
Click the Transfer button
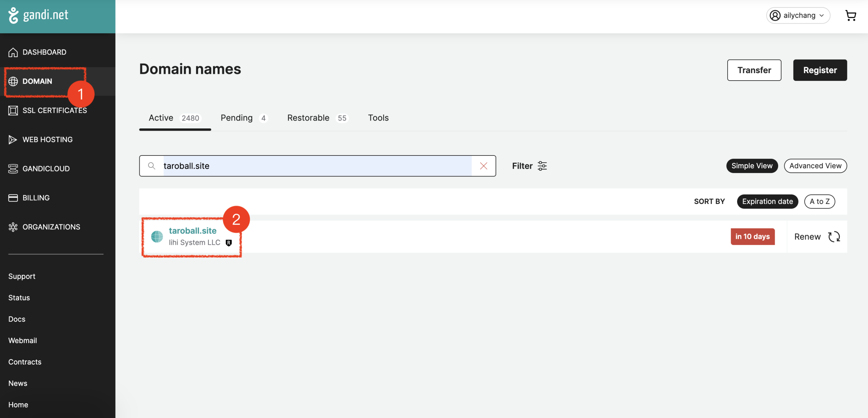(754, 70)
